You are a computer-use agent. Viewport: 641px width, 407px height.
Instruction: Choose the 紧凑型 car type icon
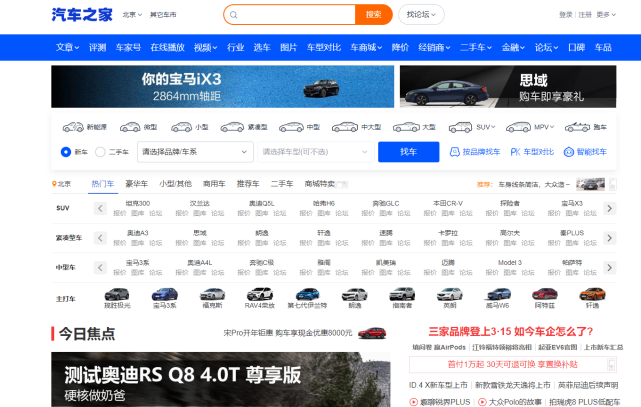coord(232,127)
